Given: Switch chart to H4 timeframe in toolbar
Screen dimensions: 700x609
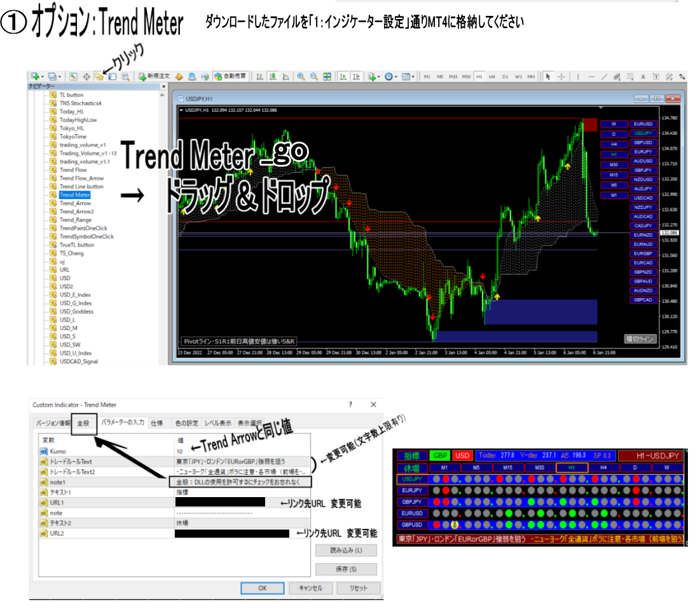Looking at the screenshot, I should click(x=492, y=76).
